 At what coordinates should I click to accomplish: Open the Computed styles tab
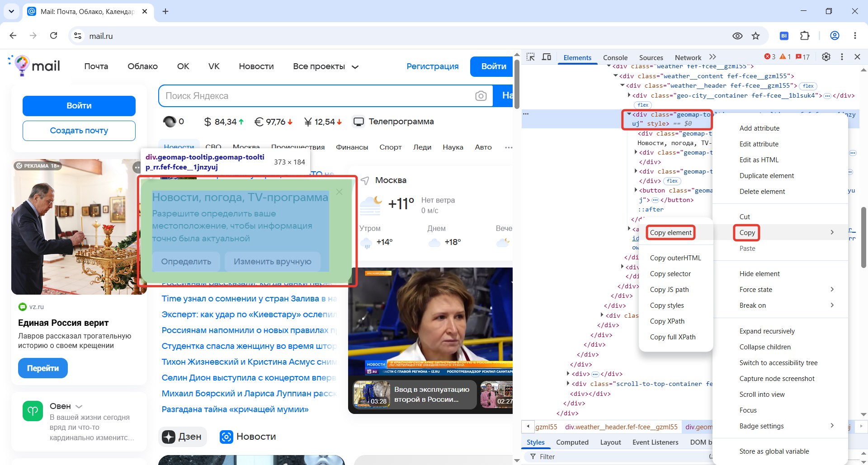(572, 442)
